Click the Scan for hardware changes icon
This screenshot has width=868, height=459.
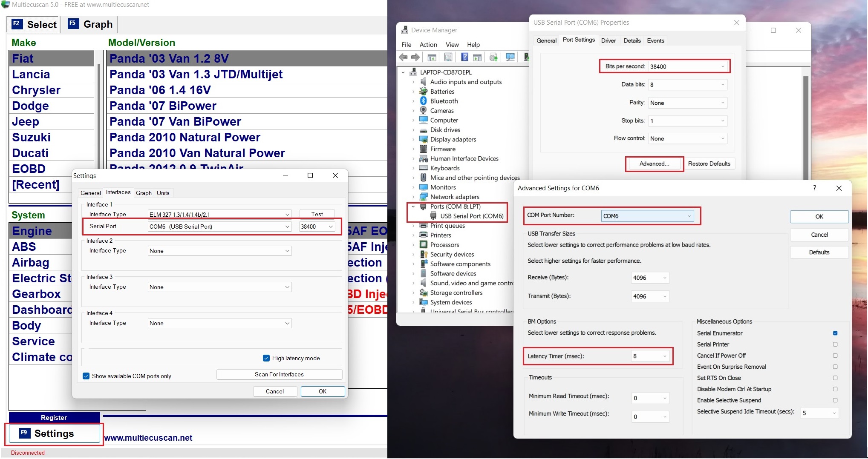coord(510,57)
